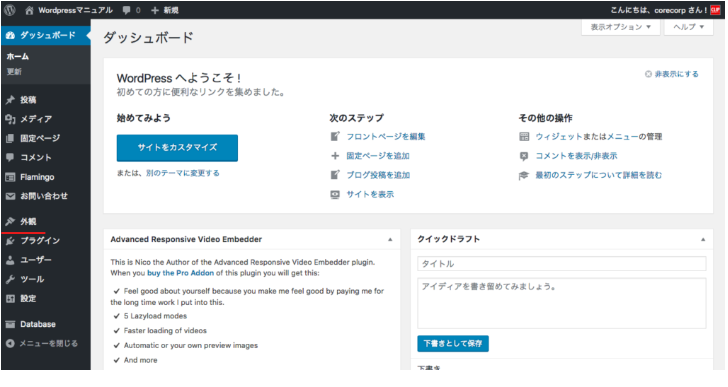Open the サイトを表示 link
The image size is (728, 387).
[370, 194]
